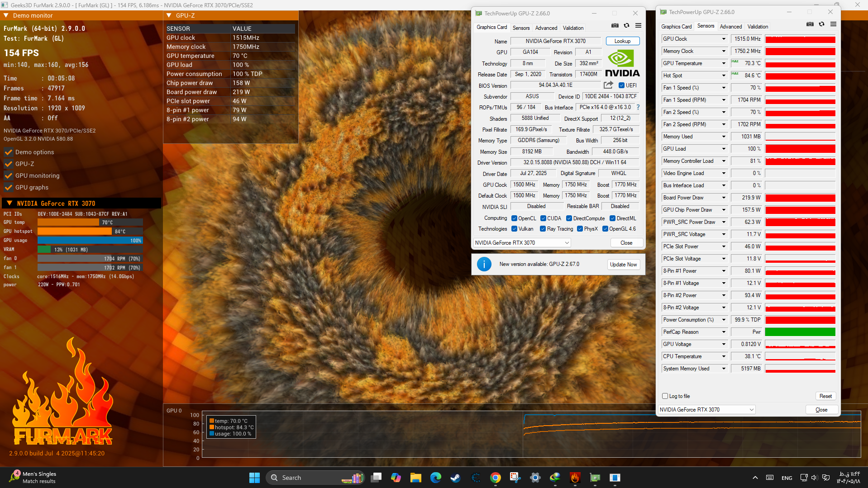Switch to FurMark via taskbar flame icon
Image resolution: width=868 pixels, height=488 pixels.
tap(575, 478)
